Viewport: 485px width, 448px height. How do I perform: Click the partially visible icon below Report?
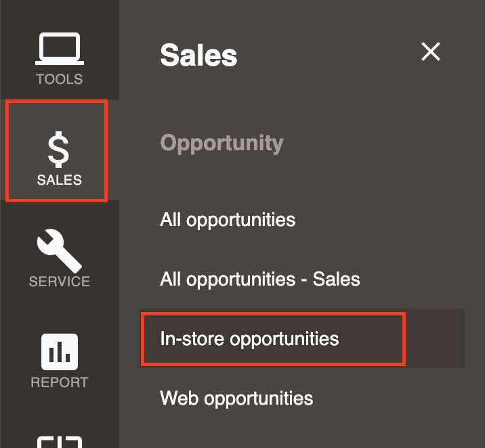[60, 442]
